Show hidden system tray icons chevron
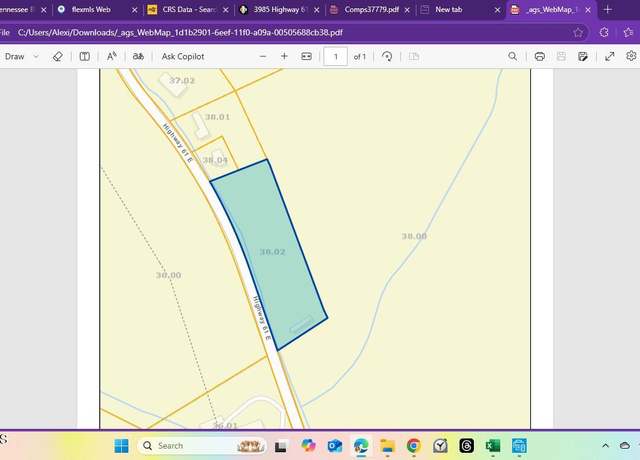 pos(605,446)
